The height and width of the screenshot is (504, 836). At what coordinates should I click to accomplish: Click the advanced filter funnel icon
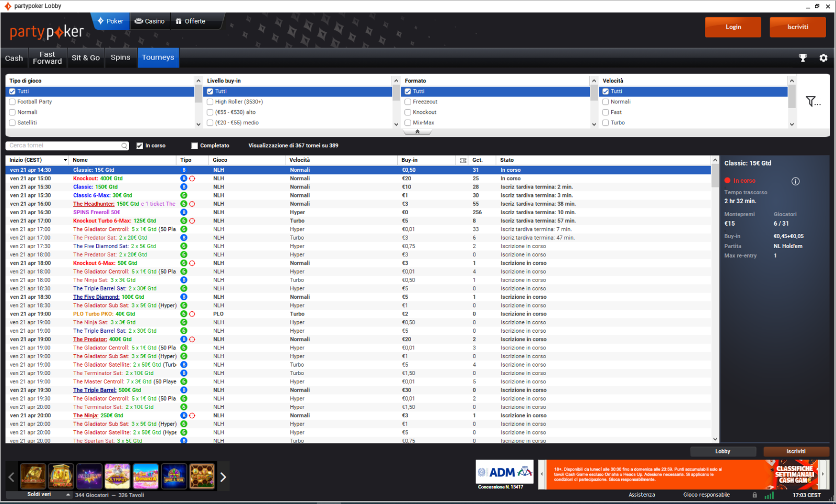(812, 101)
